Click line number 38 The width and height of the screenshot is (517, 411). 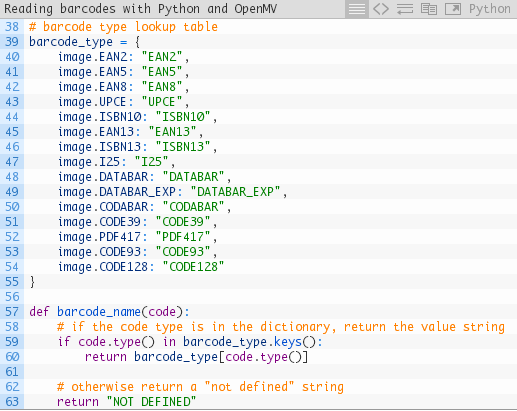[12, 27]
